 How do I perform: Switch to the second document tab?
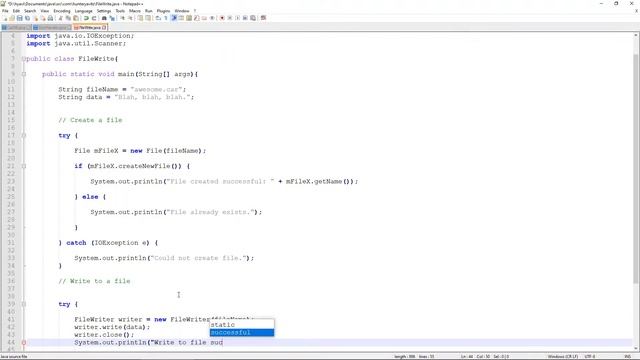coord(51,27)
